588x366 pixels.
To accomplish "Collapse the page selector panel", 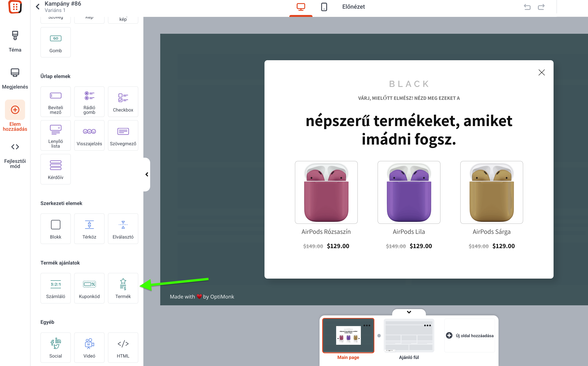I will 409,312.
